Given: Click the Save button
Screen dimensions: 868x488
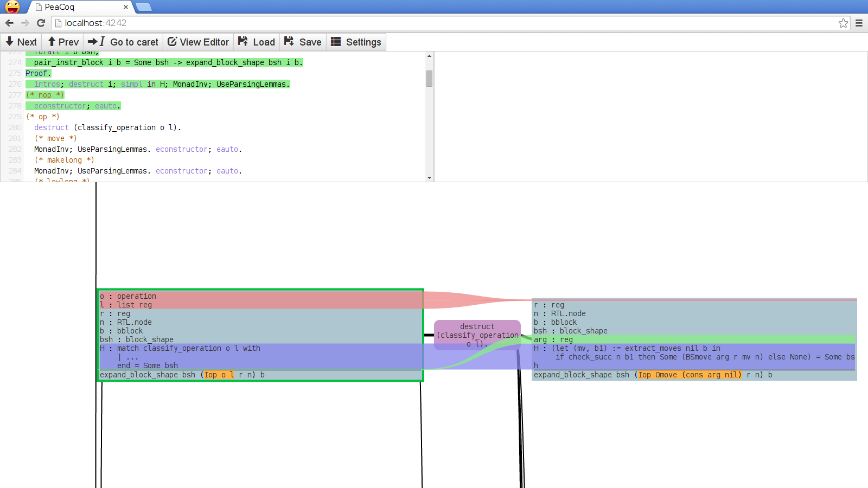Looking at the screenshot, I should (303, 42).
